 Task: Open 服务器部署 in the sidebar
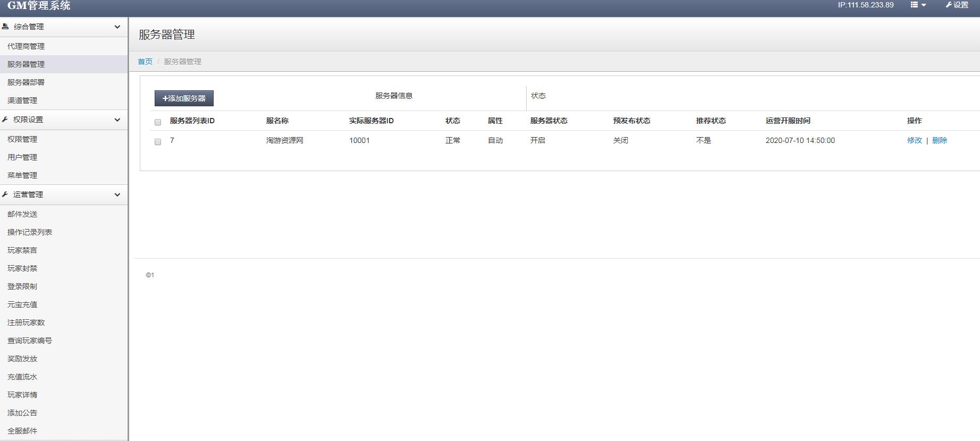pyautogui.click(x=26, y=82)
